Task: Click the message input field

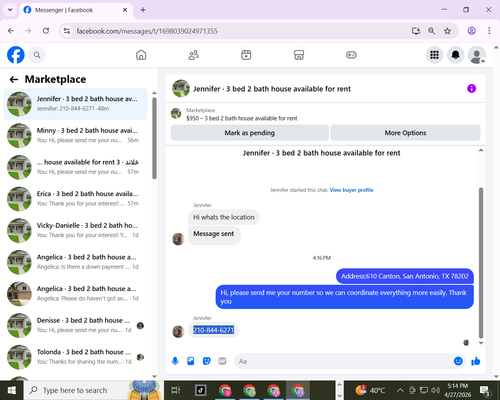Action: click(343, 361)
